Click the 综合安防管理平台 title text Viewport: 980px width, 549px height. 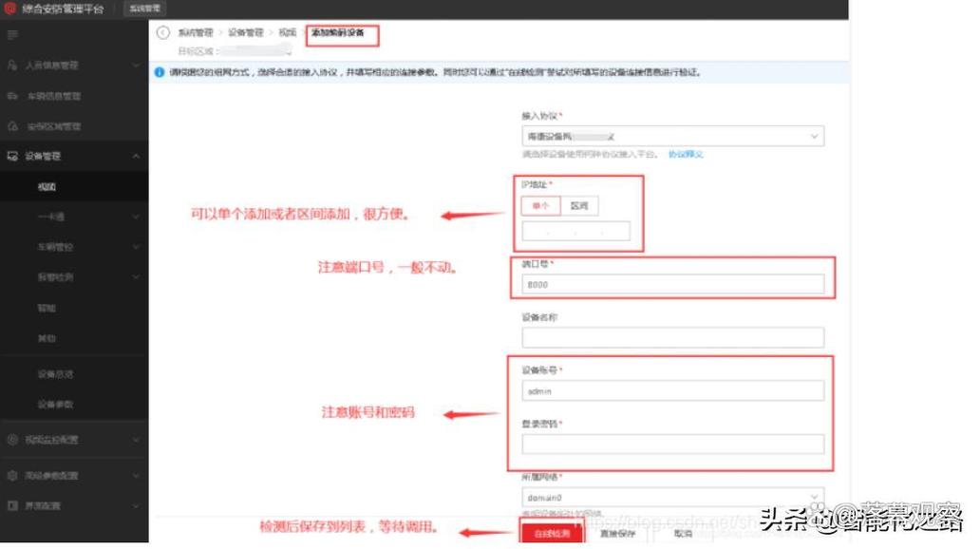pyautogui.click(x=63, y=9)
